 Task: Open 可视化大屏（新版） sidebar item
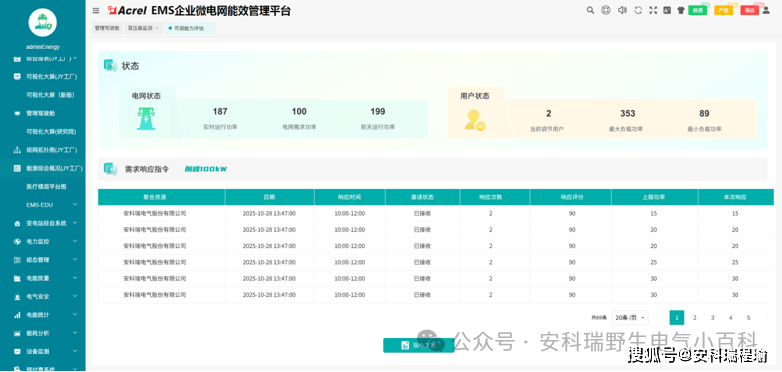point(43,95)
